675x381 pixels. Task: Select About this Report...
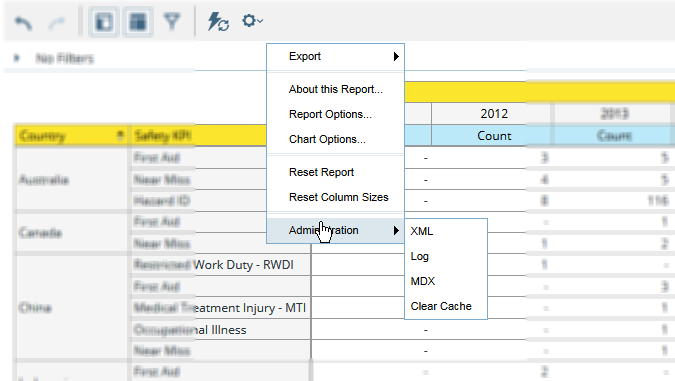click(335, 89)
